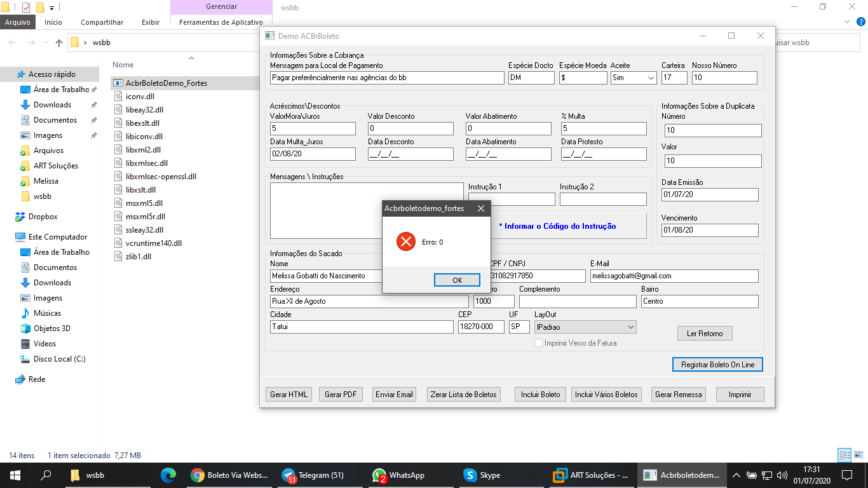Click the Espécie Docto field

pyautogui.click(x=532, y=78)
